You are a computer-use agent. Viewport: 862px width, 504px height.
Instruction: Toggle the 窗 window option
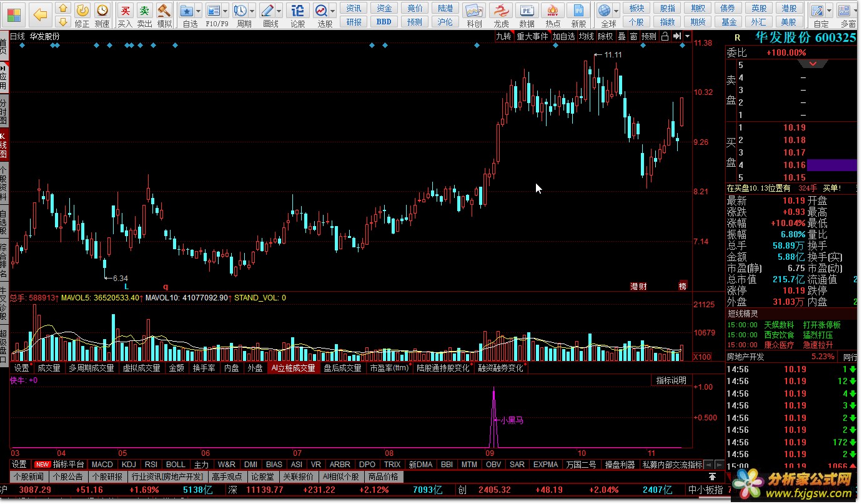coord(633,36)
